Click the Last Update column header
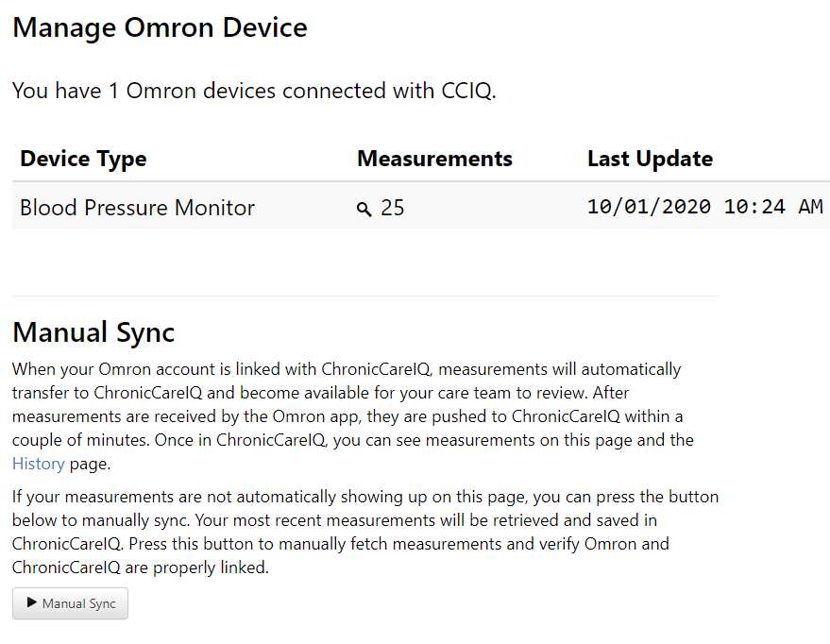Viewport: 830px width, 644px height. tap(650, 159)
